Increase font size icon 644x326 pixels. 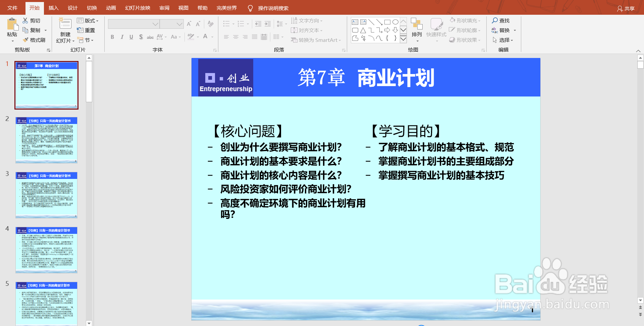189,23
